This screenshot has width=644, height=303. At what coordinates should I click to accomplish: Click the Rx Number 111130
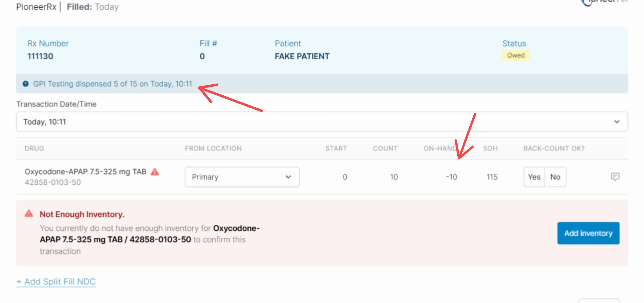tap(40, 56)
